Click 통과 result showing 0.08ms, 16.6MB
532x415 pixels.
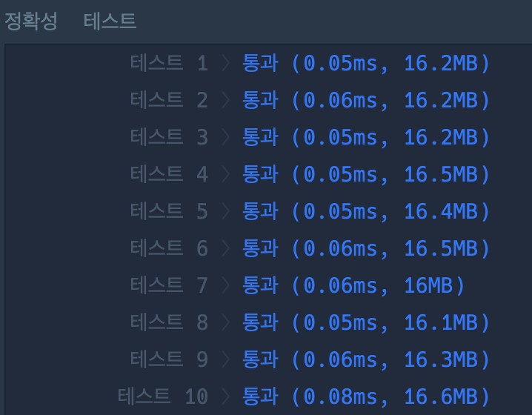(261, 396)
